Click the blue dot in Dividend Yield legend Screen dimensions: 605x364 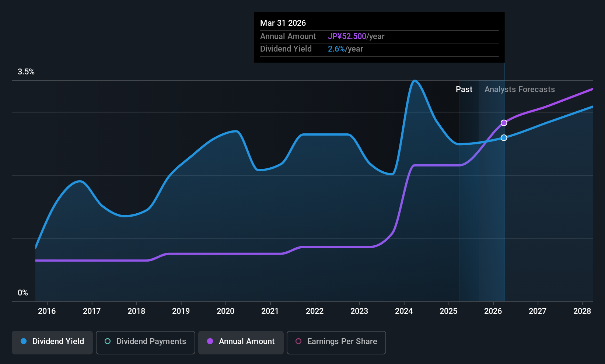(x=24, y=341)
